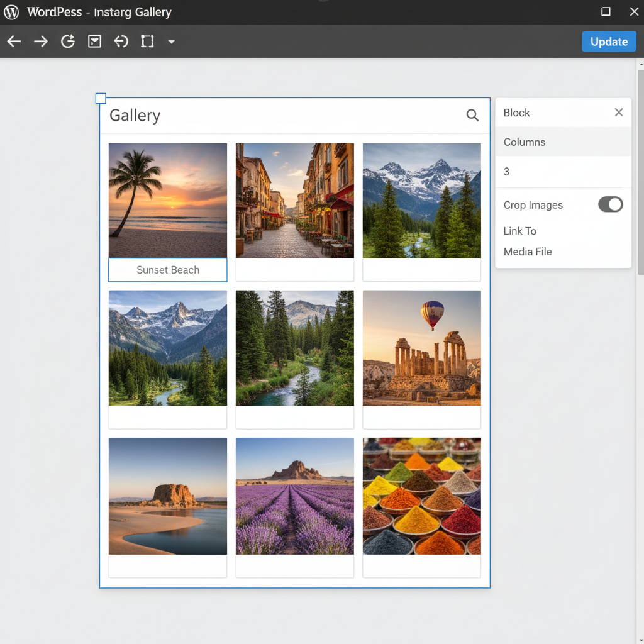Screen dimensions: 644x644
Task: Open the image block tool icon
Action: click(94, 42)
